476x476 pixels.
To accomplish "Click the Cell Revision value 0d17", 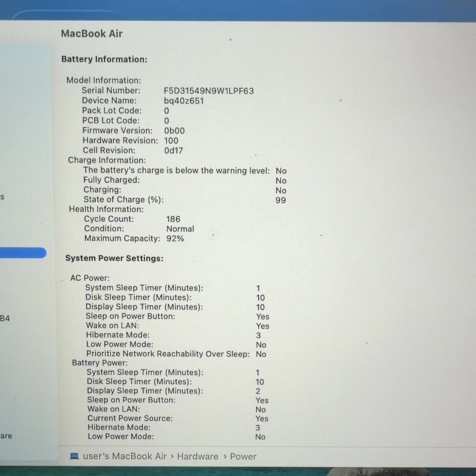I will tap(173, 150).
